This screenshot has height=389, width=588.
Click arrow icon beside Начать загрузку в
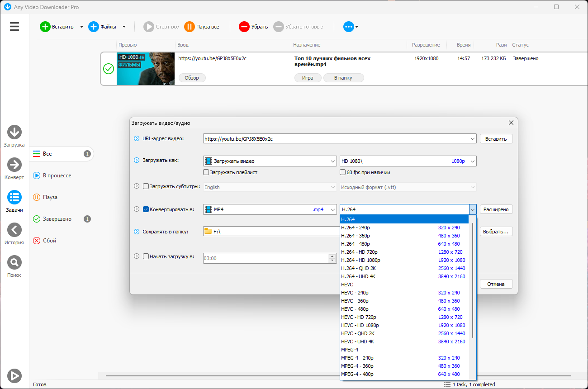pos(137,256)
